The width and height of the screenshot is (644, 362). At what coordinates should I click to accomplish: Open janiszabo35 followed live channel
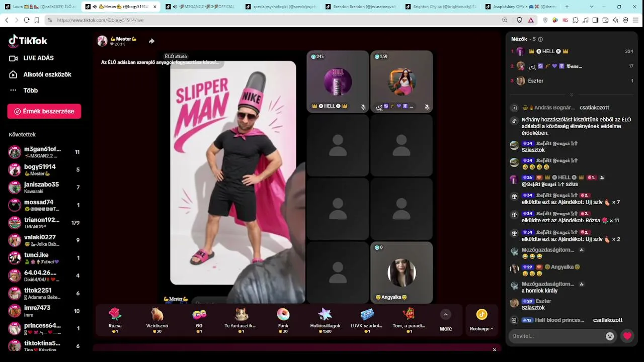tap(44, 188)
